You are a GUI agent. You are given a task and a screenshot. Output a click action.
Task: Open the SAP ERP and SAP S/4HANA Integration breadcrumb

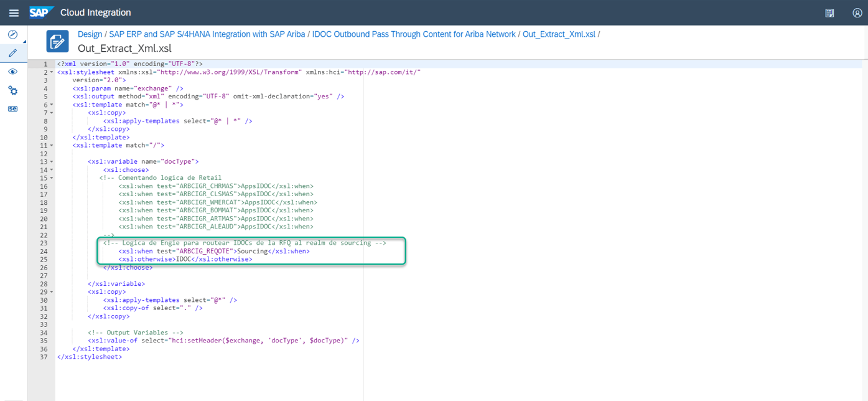click(207, 34)
